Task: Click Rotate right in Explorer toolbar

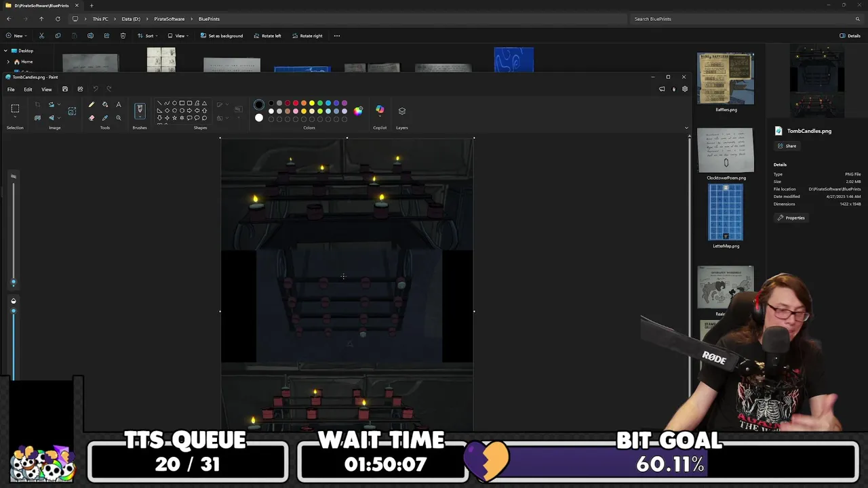Action: 307,36
